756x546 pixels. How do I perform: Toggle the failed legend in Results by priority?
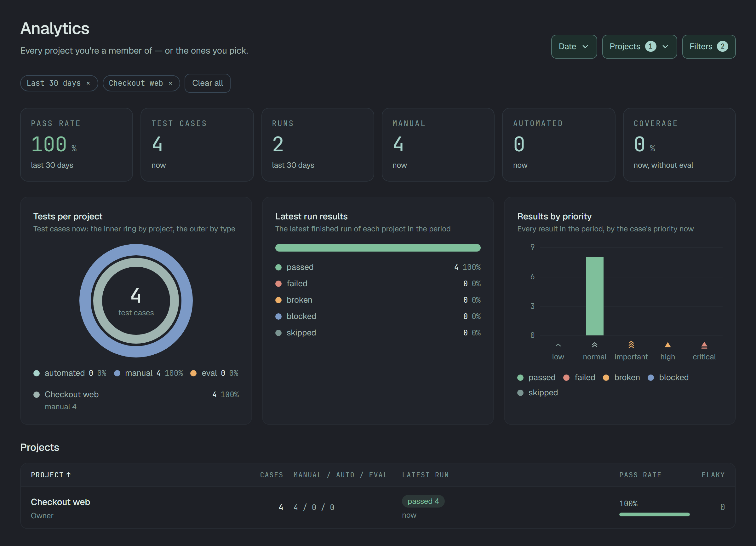coord(579,377)
